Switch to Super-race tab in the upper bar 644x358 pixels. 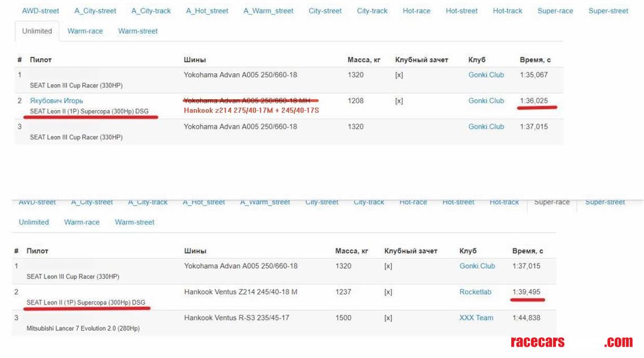coord(555,11)
